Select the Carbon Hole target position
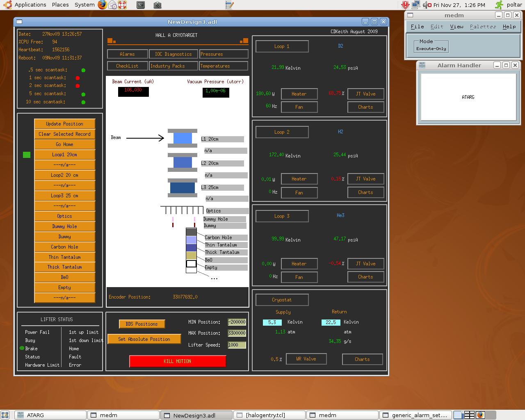Viewport: 525px width, 420px height. click(x=65, y=247)
